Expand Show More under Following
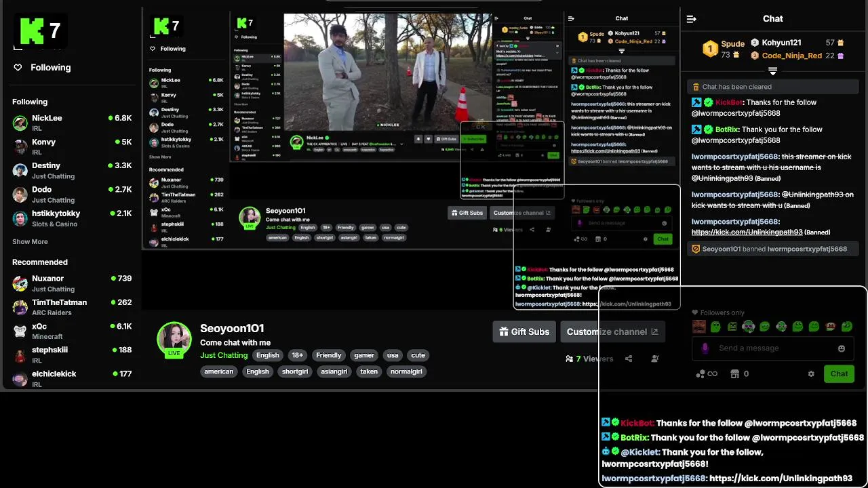868x488 pixels. pos(30,241)
